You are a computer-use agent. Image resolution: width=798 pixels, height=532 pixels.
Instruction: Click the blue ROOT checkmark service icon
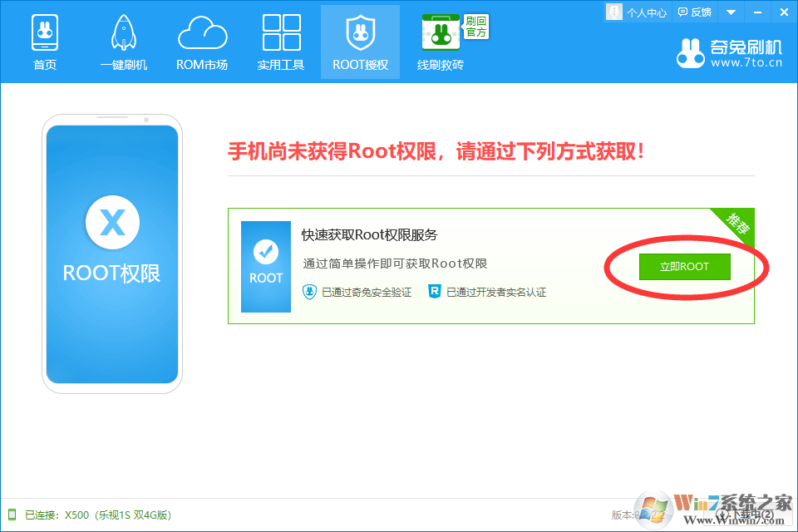coord(266,266)
